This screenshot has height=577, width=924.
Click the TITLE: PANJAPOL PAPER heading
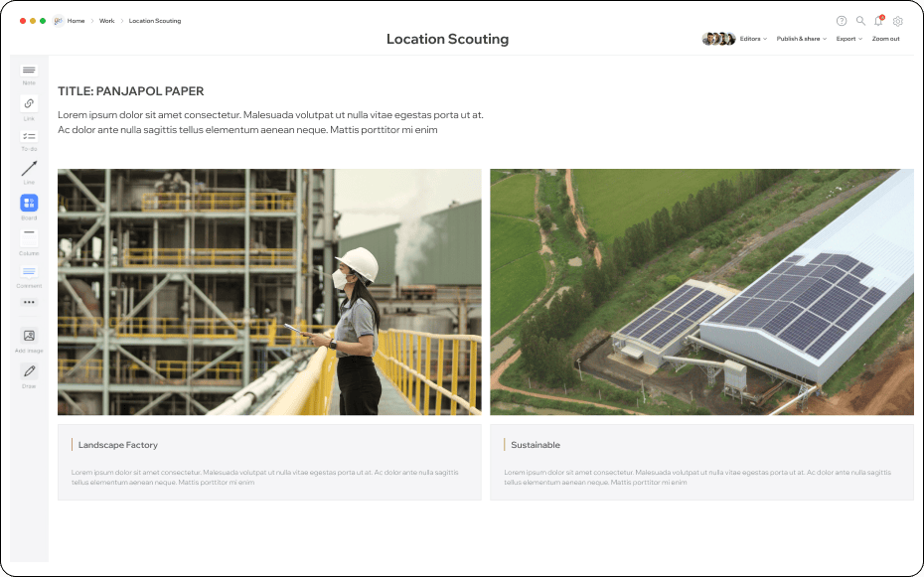(131, 91)
